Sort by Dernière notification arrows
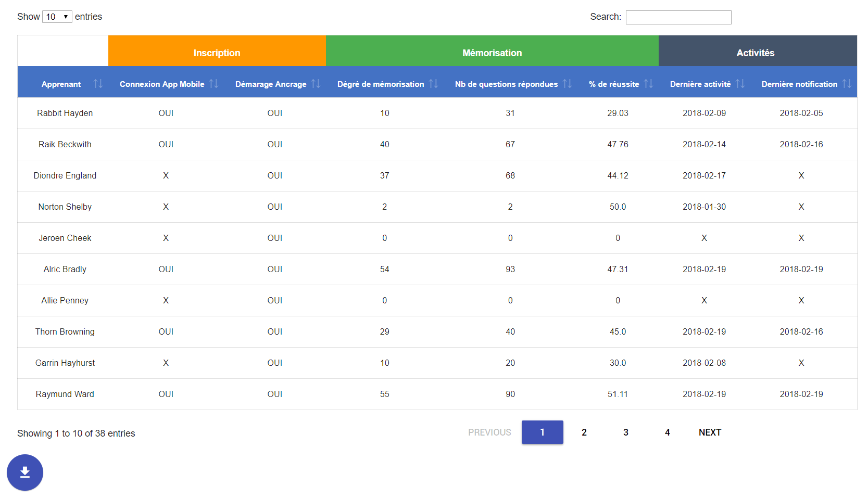Image resolution: width=868 pixels, height=498 pixels. 847,84
